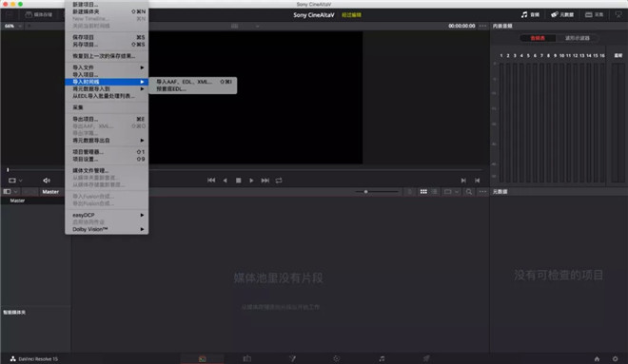Screen dimensions: 628x364
Task: Choose Import AAF, EDL, XML… submenu item
Action: 192,82
